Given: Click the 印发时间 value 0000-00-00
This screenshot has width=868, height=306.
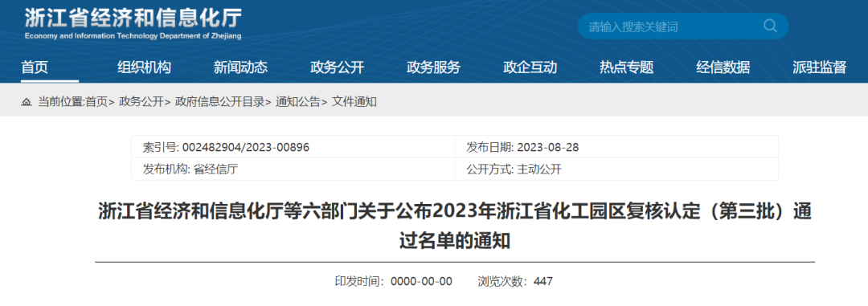Looking at the screenshot, I should [x=421, y=282].
